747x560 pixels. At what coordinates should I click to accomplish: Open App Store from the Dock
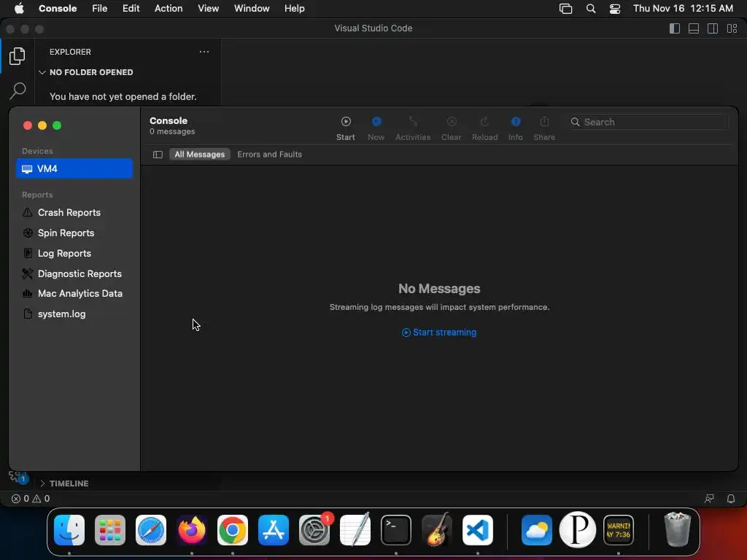point(274,530)
